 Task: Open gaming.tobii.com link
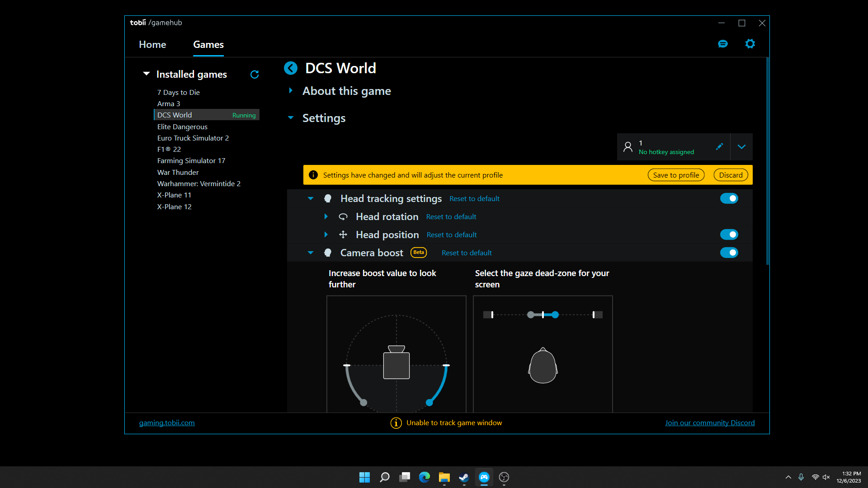pyautogui.click(x=167, y=423)
